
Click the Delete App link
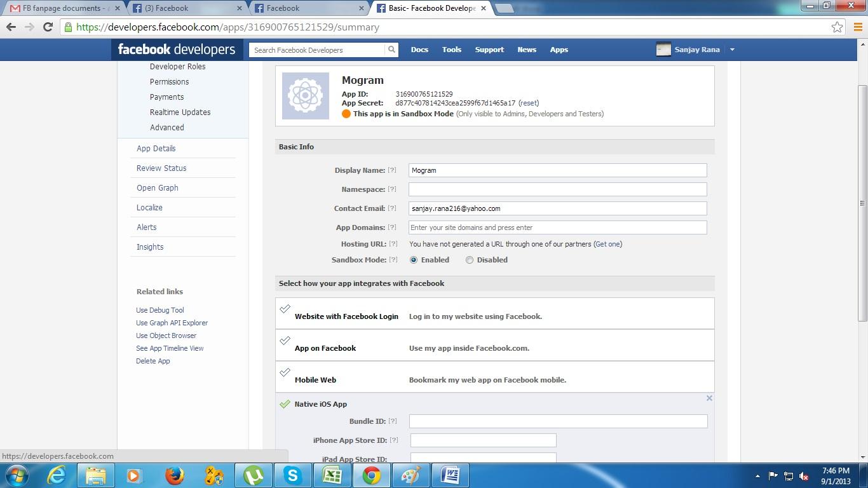[x=153, y=361]
